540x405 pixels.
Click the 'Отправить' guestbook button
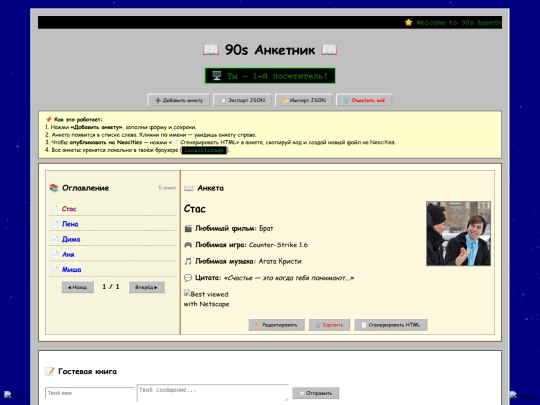click(x=315, y=393)
